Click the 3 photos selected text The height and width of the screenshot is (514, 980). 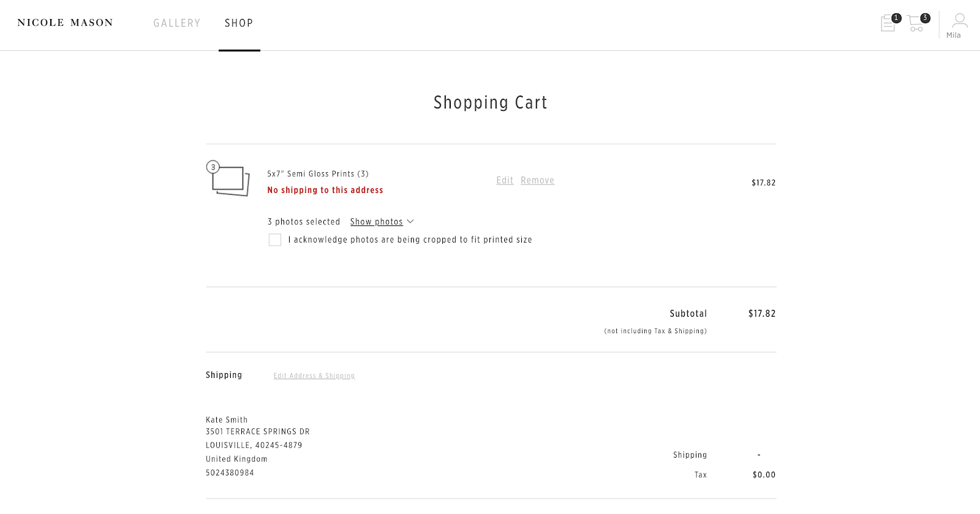coord(304,222)
